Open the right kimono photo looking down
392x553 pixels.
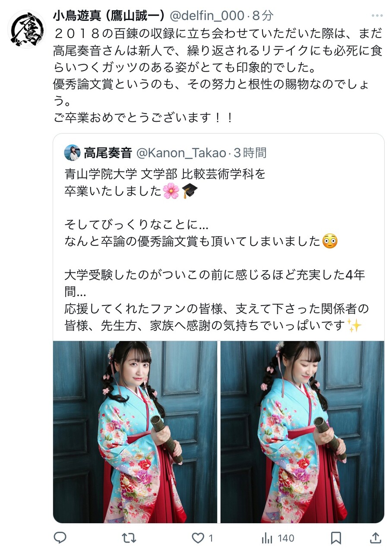click(302, 432)
